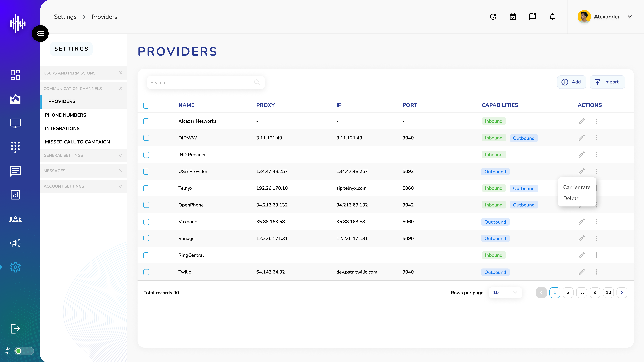644x362 pixels.
Task: Toggle the light/dark theme switch
Action: (24, 351)
